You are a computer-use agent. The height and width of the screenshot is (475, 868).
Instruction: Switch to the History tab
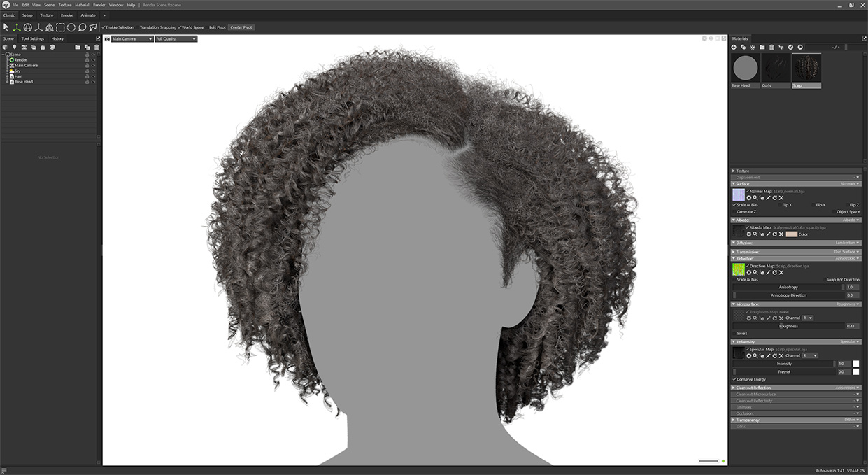58,38
